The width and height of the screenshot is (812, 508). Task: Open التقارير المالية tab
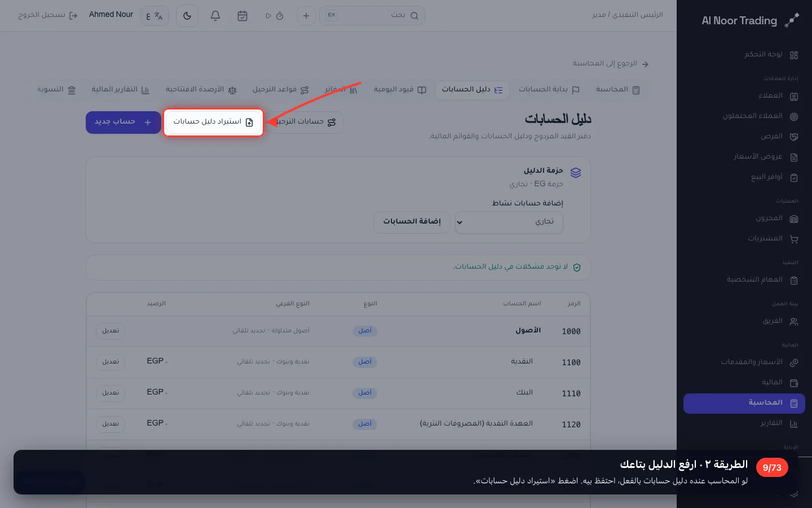(120, 90)
